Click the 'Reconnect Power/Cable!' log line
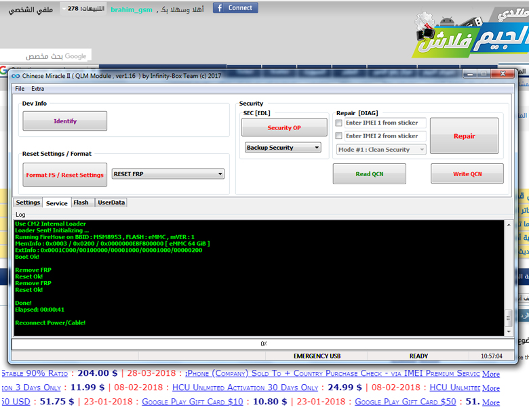Viewport: 529px width, 420px height. click(50, 322)
